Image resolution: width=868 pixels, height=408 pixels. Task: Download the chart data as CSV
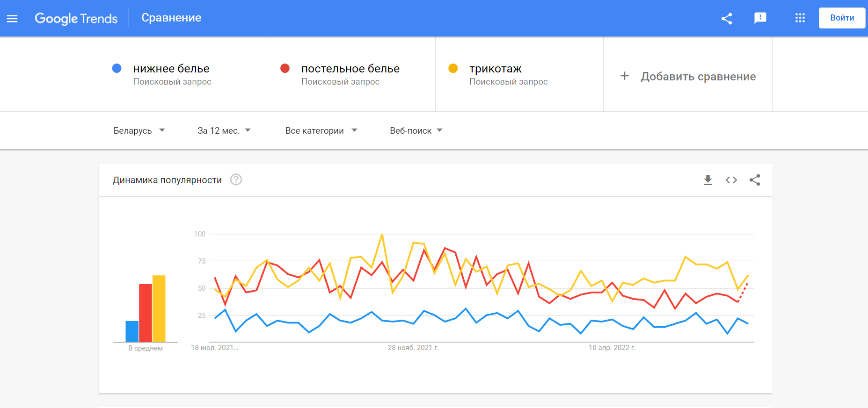[708, 180]
